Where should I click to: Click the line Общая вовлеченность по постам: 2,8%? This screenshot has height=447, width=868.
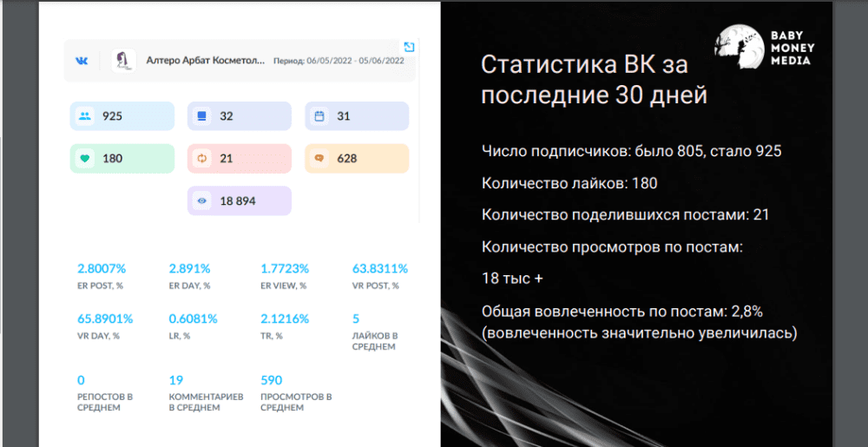pos(622,312)
